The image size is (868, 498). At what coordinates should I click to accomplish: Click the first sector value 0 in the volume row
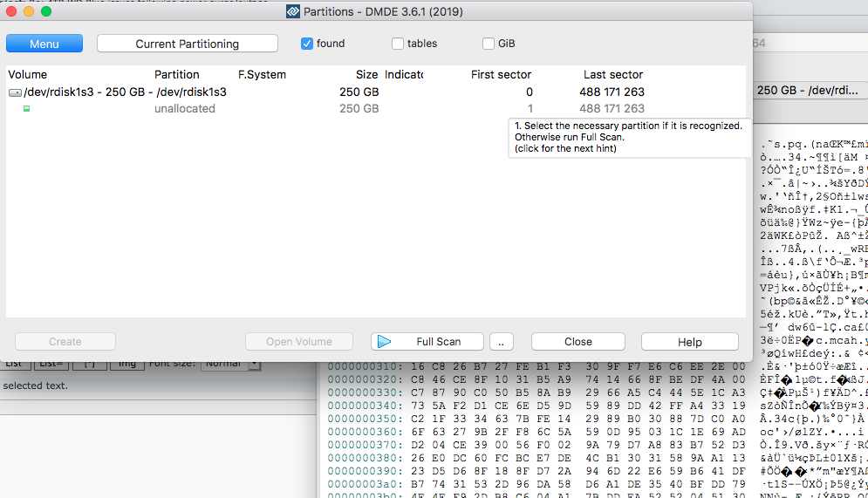[x=530, y=92]
